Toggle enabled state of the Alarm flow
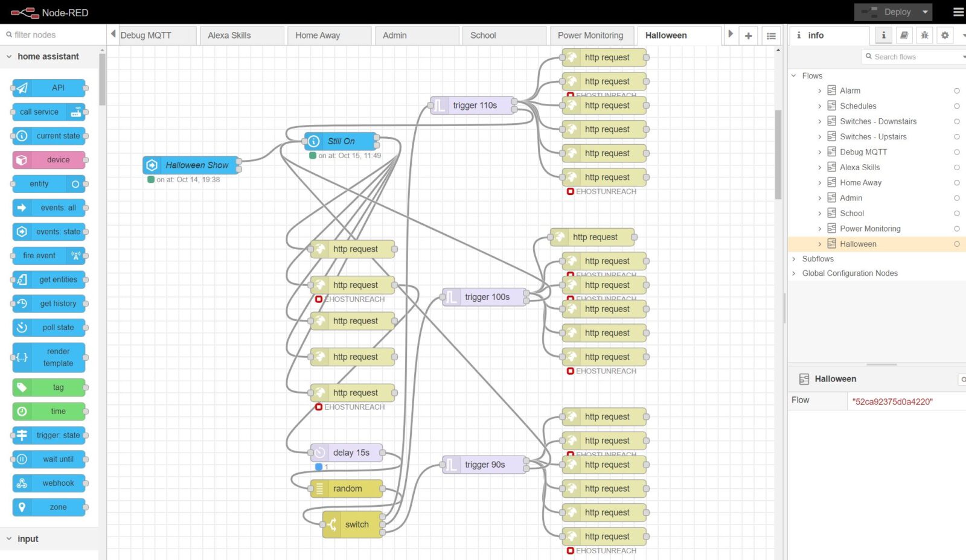 (957, 91)
